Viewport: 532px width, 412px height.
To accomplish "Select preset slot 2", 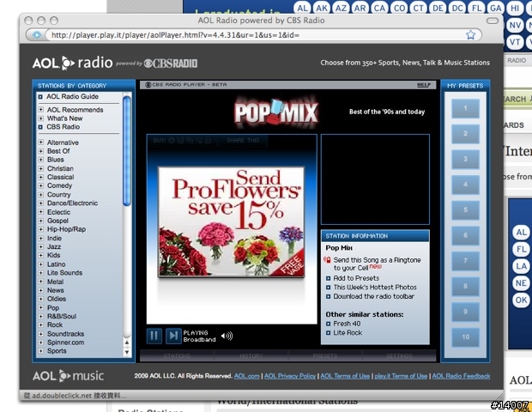I will tap(465, 134).
